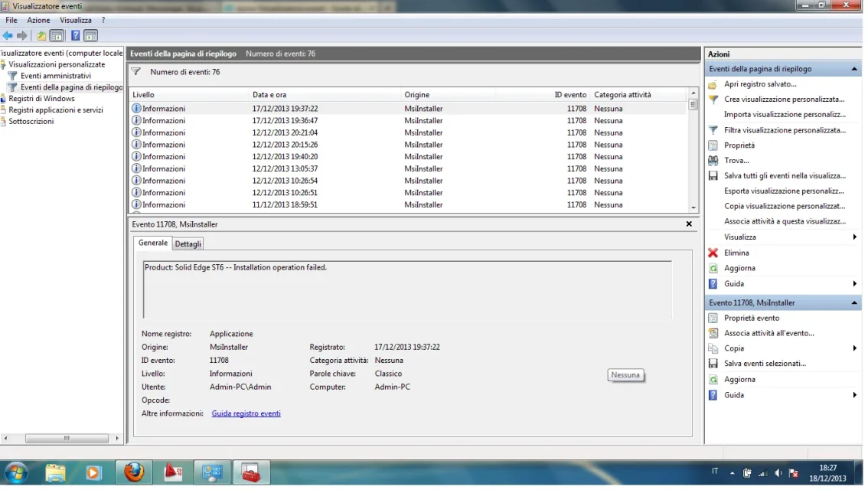This screenshot has width=868, height=490.
Task: Collapse the Evento 11708, MsiInstaller actions section
Action: tap(854, 303)
